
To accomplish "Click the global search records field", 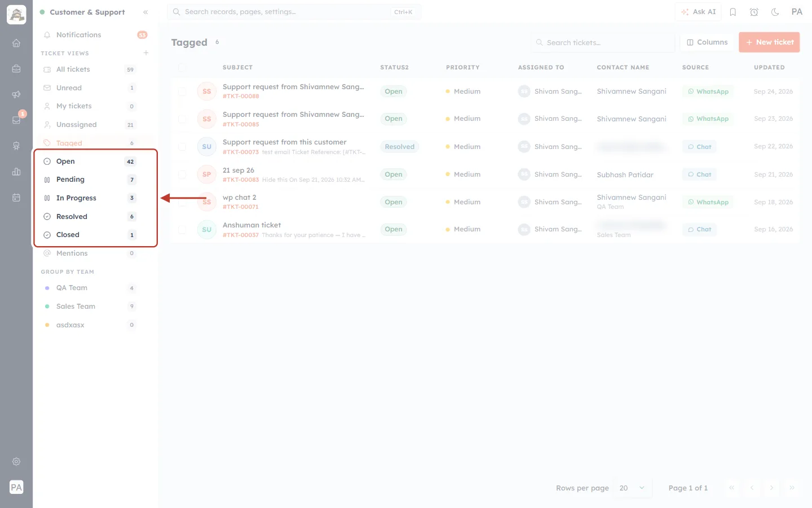I will pyautogui.click(x=294, y=12).
